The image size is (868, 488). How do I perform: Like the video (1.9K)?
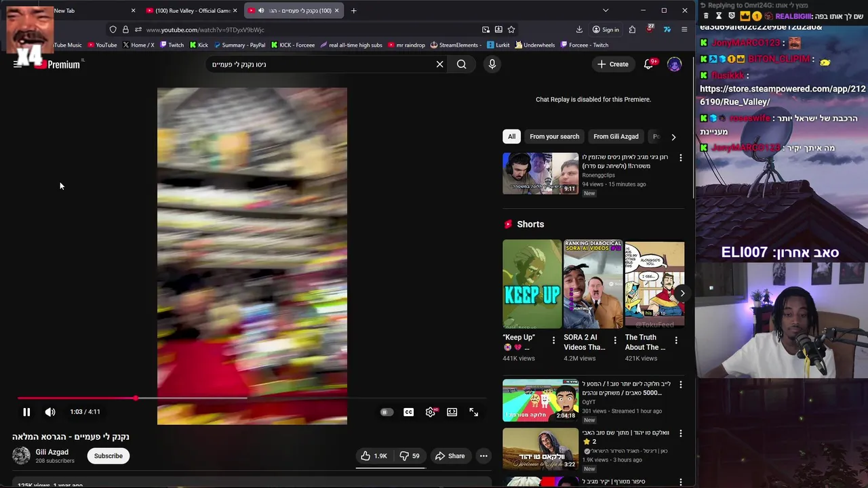click(x=374, y=456)
